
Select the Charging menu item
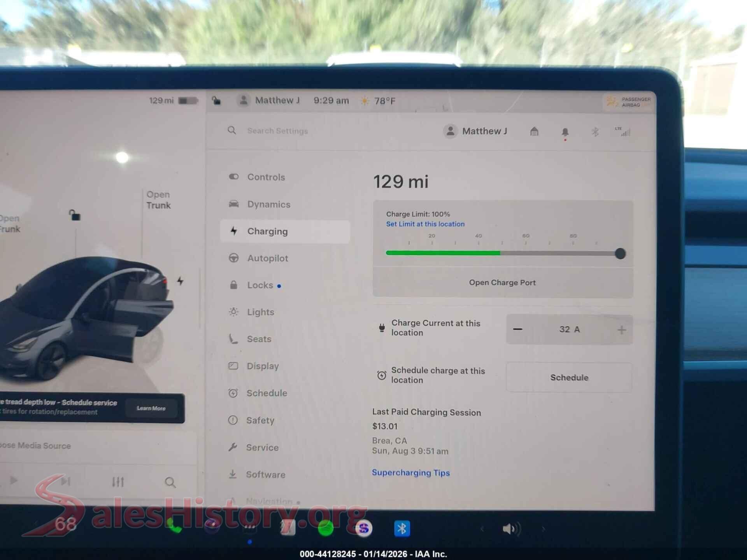tap(285, 231)
